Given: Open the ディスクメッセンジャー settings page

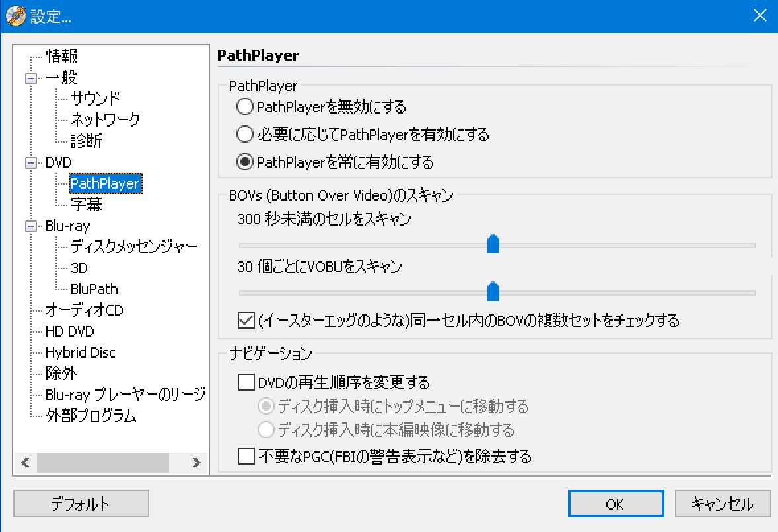Looking at the screenshot, I should 134,246.
